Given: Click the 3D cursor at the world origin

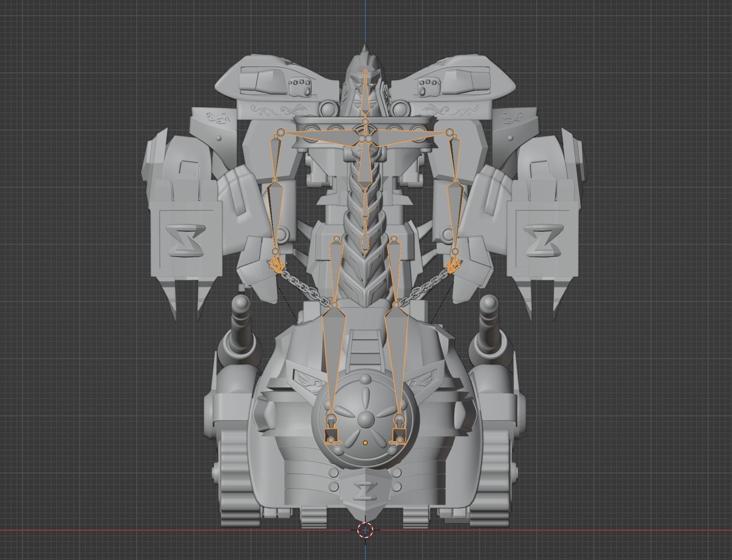Looking at the screenshot, I should click(365, 530).
